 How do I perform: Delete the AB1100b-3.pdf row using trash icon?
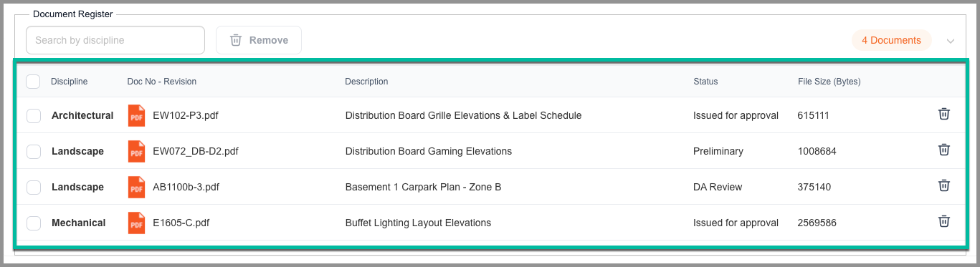[x=944, y=185]
